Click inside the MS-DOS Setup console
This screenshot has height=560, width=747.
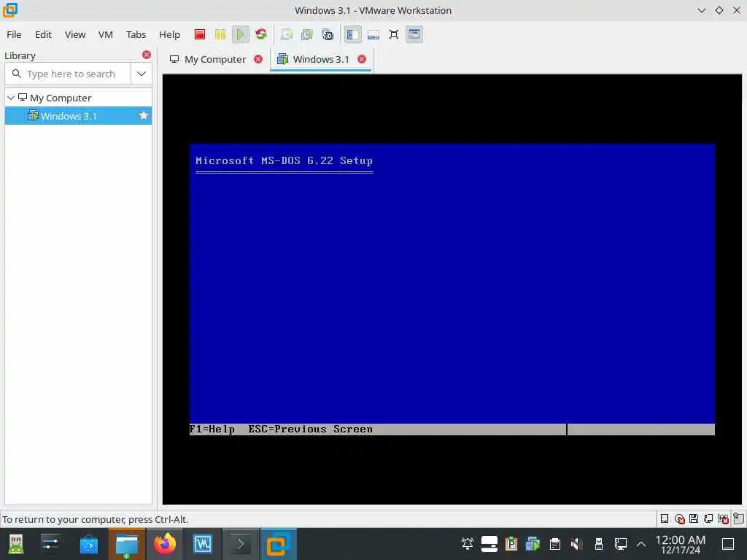point(452,289)
